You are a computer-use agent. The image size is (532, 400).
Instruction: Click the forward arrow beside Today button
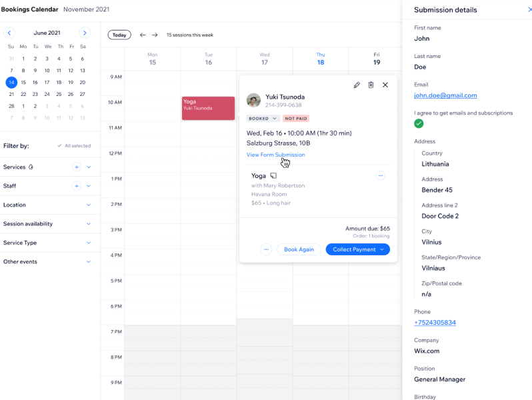[x=155, y=35]
